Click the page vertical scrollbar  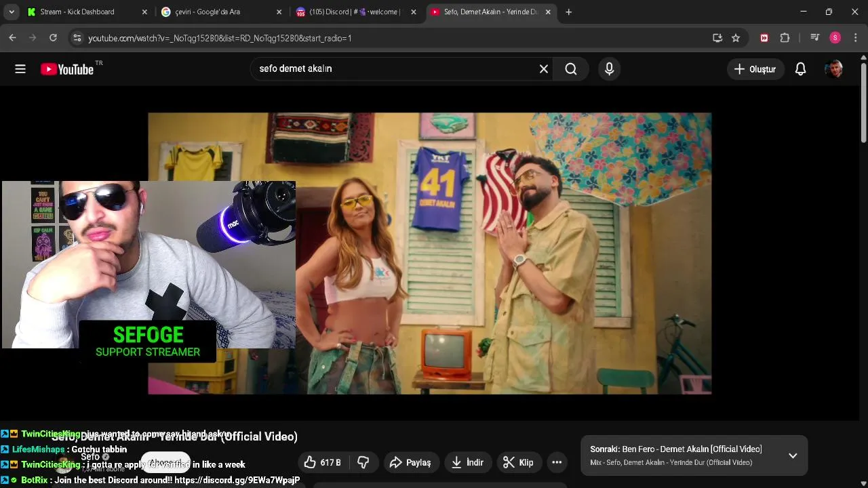[863, 102]
